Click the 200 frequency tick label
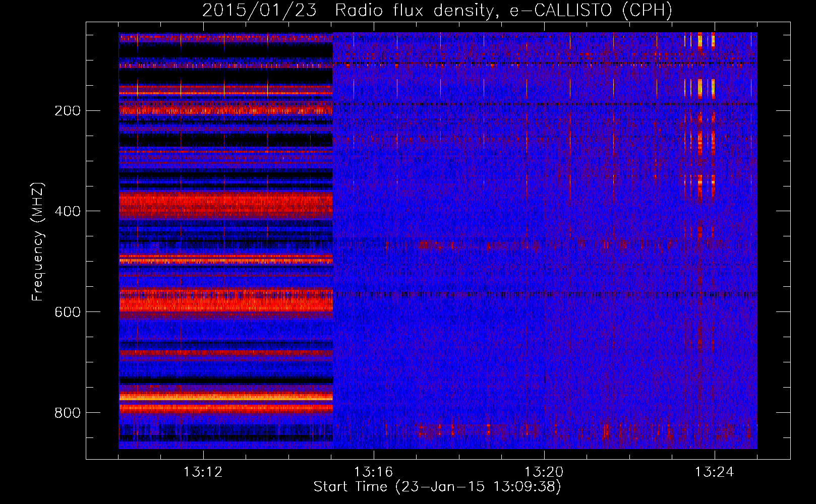Viewport: 816px width, 504px height. point(68,111)
